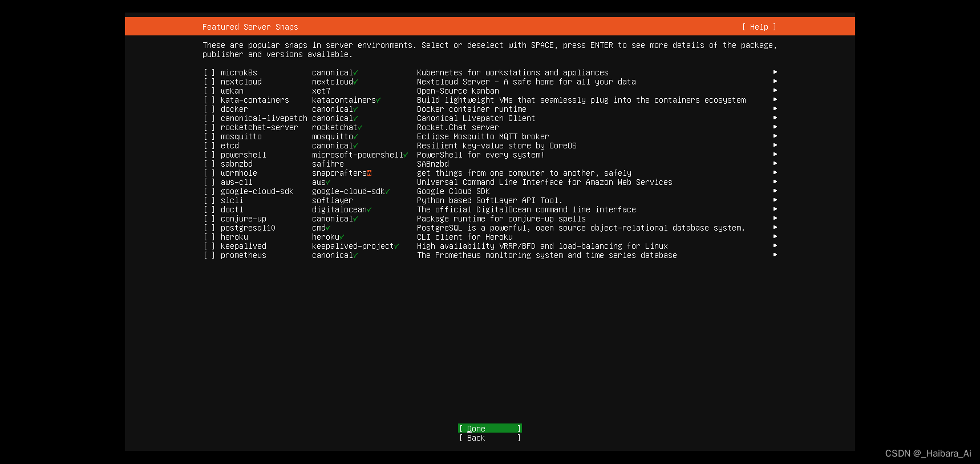The width and height of the screenshot is (980, 464).
Task: Click verified checkmark next to digitalocean
Action: (369, 209)
